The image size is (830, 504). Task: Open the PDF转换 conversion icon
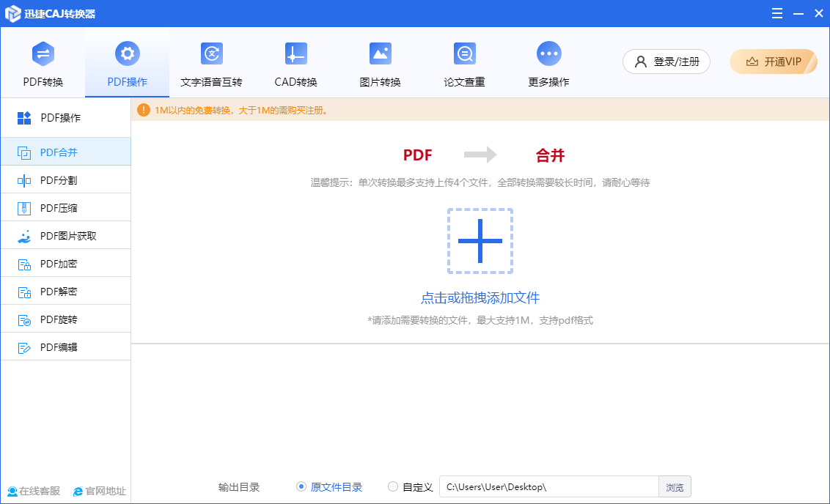pos(43,54)
